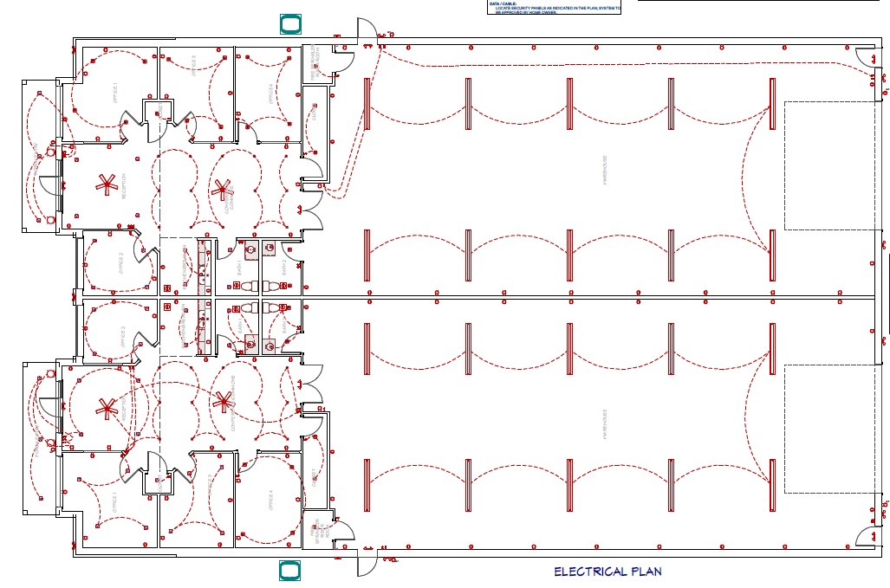Select the dashed rectangle in lower warehouse
Screen dimensions: 890x588
coord(830,429)
